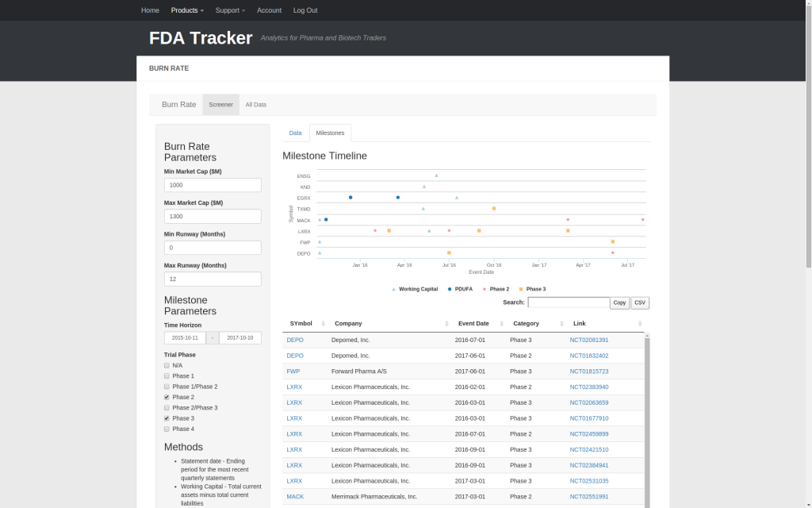Toggle the Phase 3 legend entry
This screenshot has width=812, height=508.
[x=532, y=289]
